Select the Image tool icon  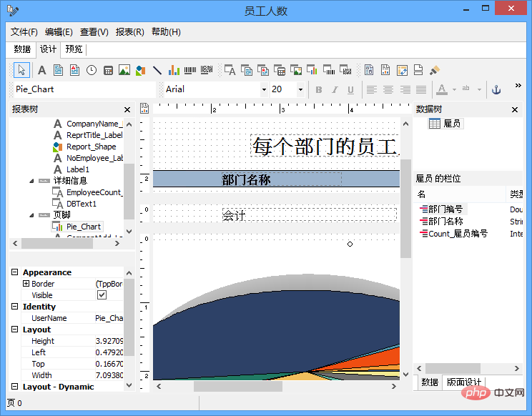coord(124,70)
